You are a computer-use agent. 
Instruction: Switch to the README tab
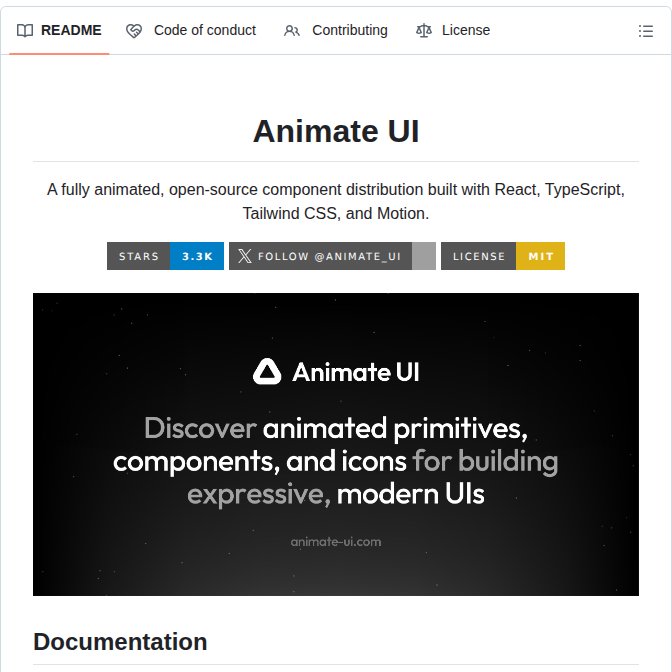click(x=59, y=31)
